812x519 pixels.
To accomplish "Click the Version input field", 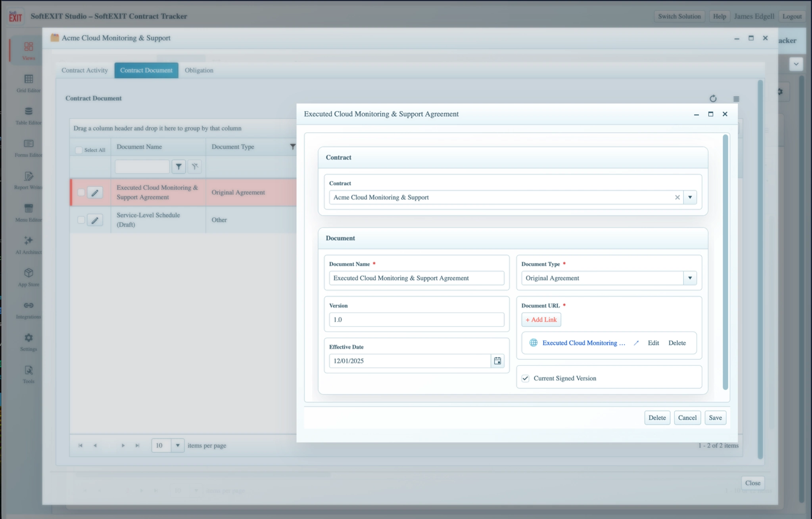I will [x=417, y=319].
